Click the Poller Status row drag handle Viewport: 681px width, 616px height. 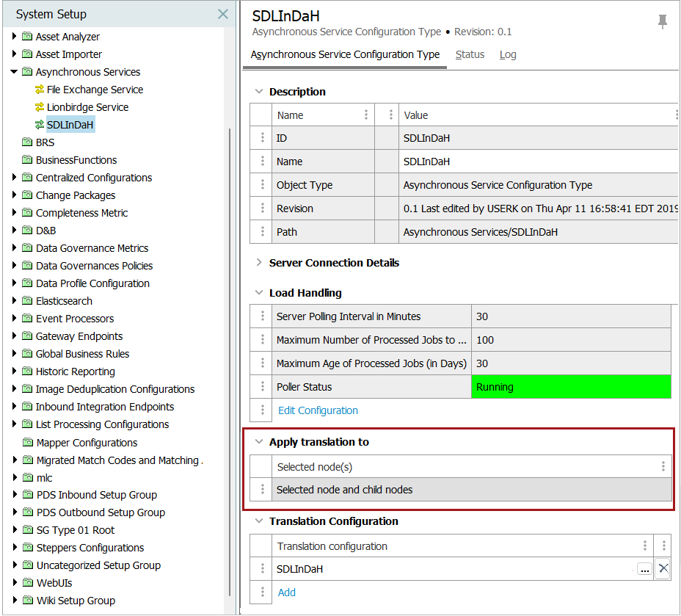[x=262, y=387]
